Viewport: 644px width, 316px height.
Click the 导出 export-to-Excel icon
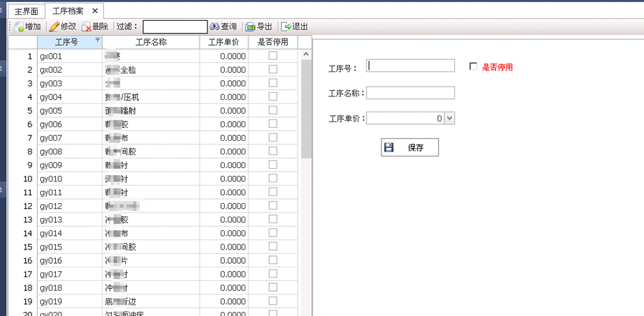coord(250,27)
